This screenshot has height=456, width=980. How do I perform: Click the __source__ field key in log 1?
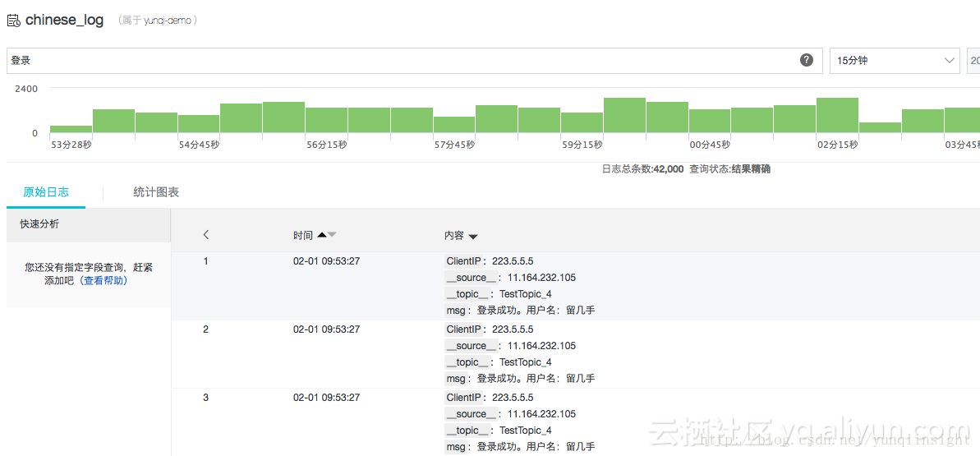point(472,277)
